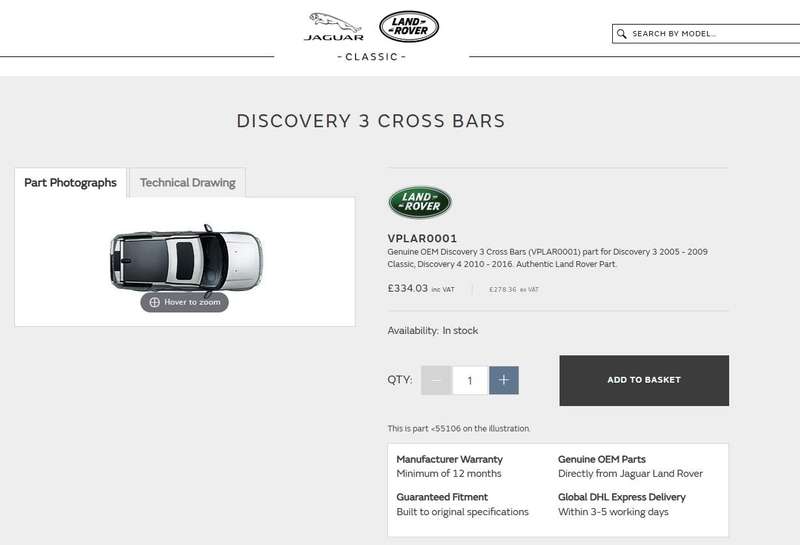The width and height of the screenshot is (800, 545).
Task: Click the Hover to zoom badge
Action: tap(185, 302)
